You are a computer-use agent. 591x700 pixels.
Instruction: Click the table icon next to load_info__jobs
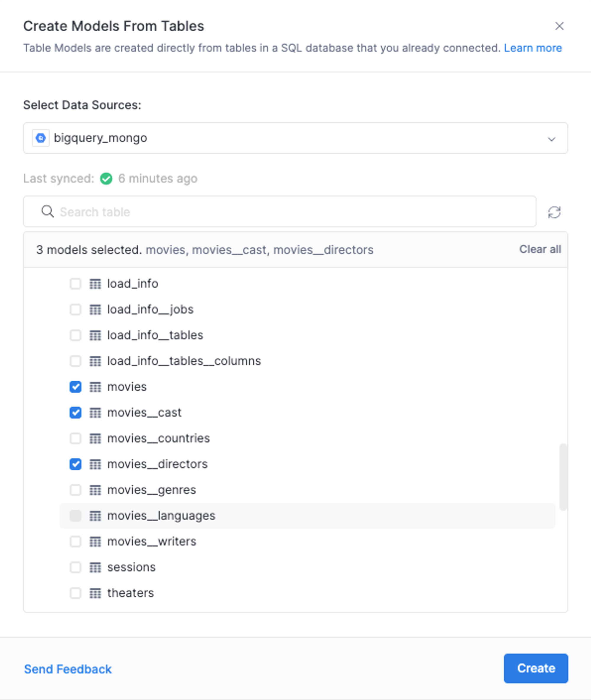pyautogui.click(x=95, y=310)
